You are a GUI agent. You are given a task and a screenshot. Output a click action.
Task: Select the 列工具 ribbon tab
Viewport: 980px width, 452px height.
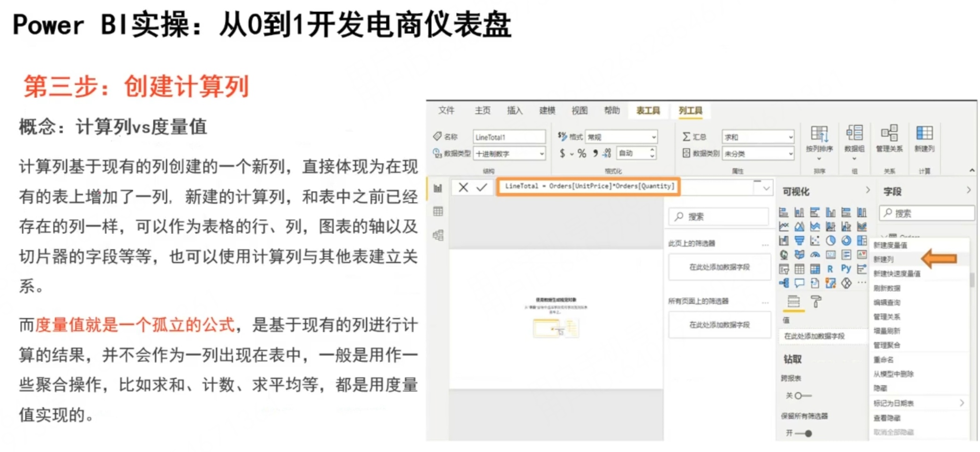coord(690,111)
